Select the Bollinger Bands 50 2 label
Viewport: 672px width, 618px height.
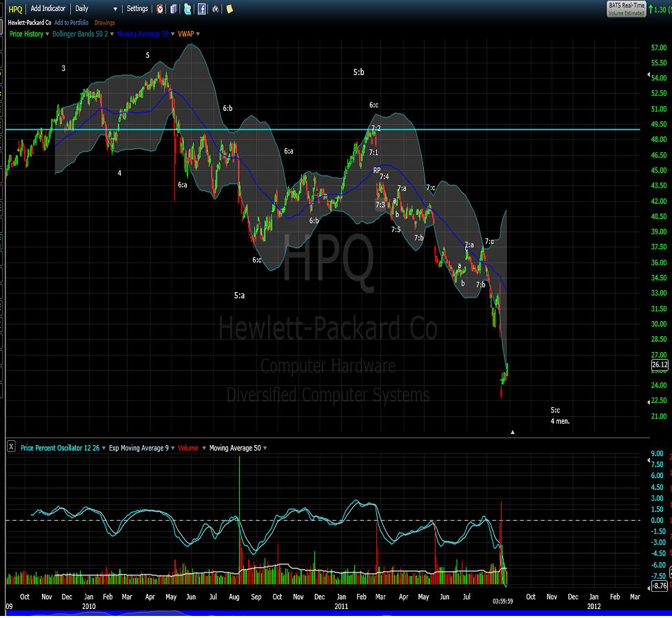pos(80,34)
